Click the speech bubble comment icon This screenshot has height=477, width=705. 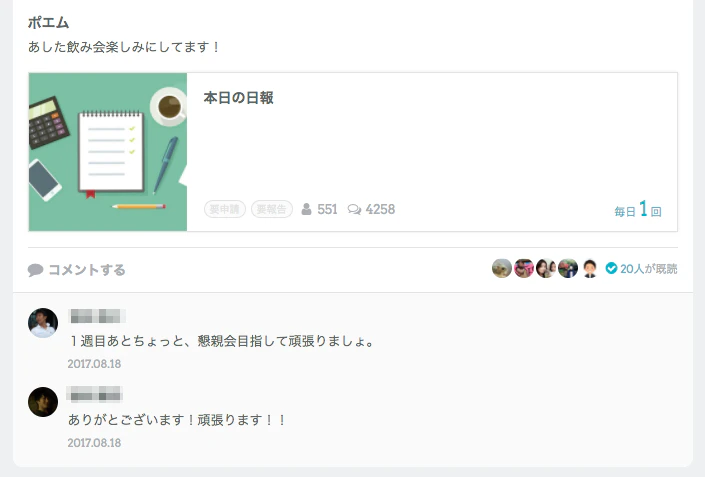click(x=35, y=270)
